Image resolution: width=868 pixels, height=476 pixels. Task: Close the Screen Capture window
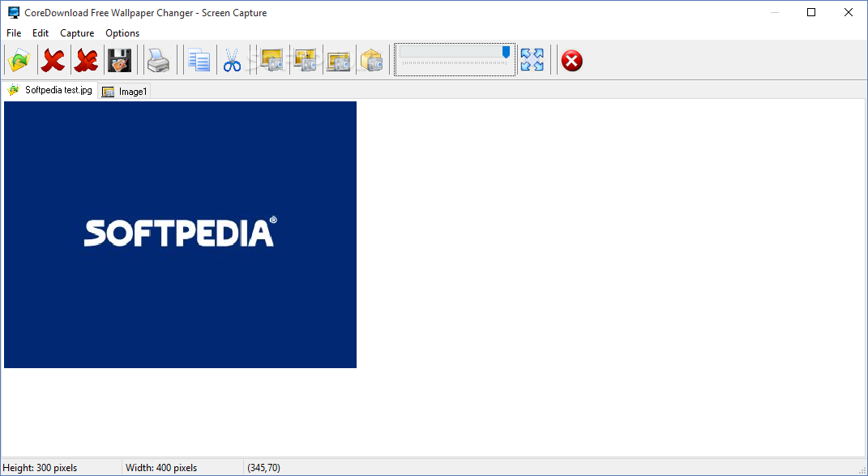point(848,12)
